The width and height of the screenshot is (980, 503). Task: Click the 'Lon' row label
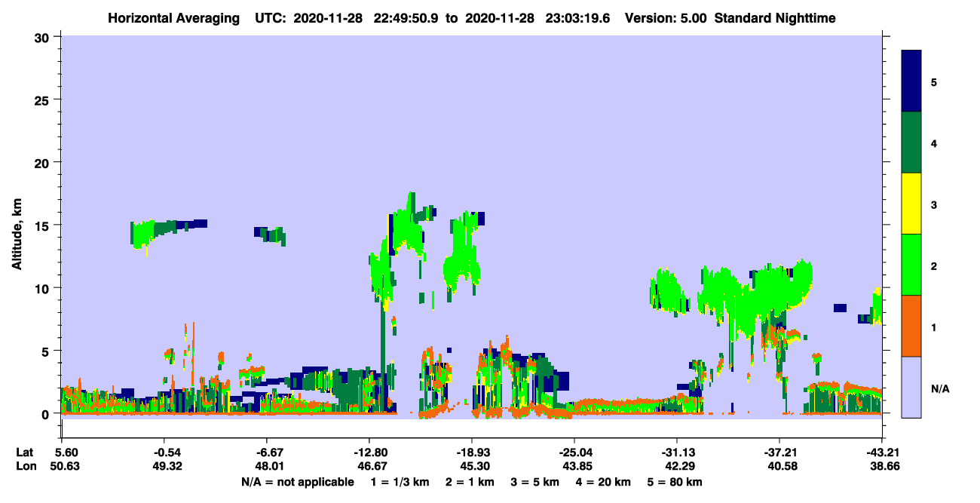coord(25,467)
